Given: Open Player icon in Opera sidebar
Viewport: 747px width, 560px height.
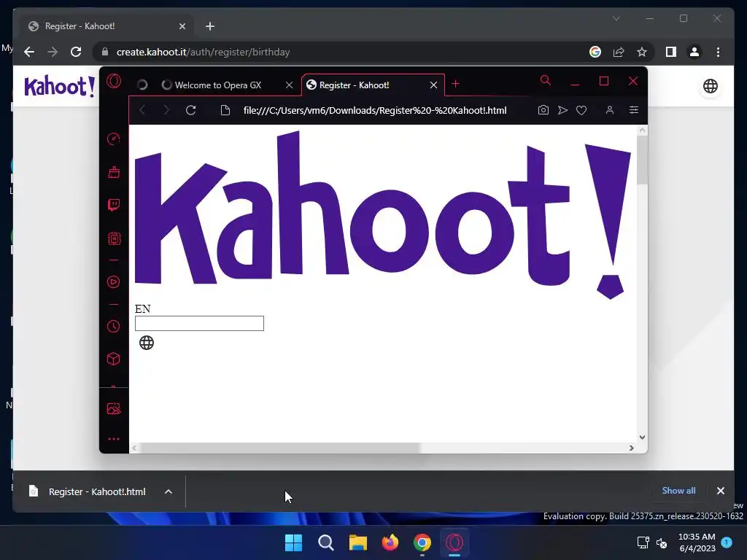Looking at the screenshot, I should click(x=113, y=282).
